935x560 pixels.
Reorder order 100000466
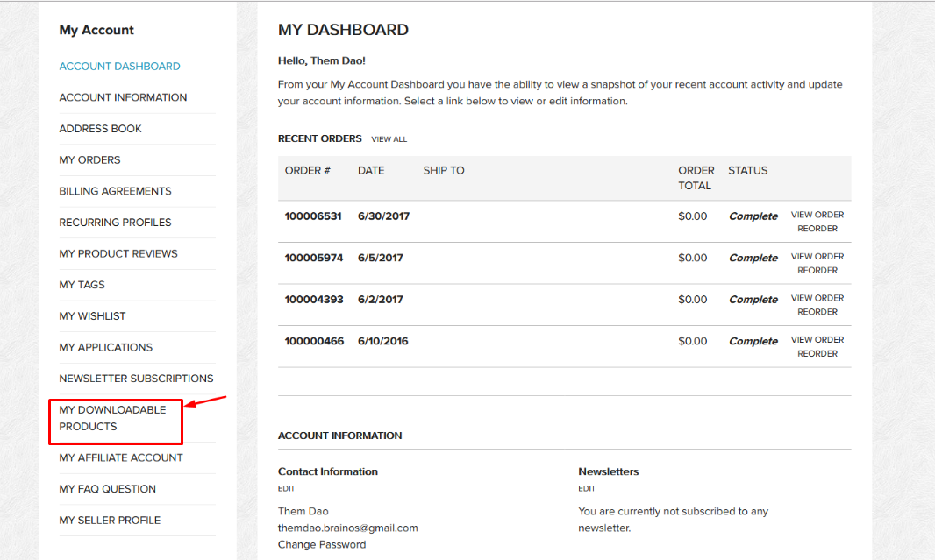tap(817, 353)
